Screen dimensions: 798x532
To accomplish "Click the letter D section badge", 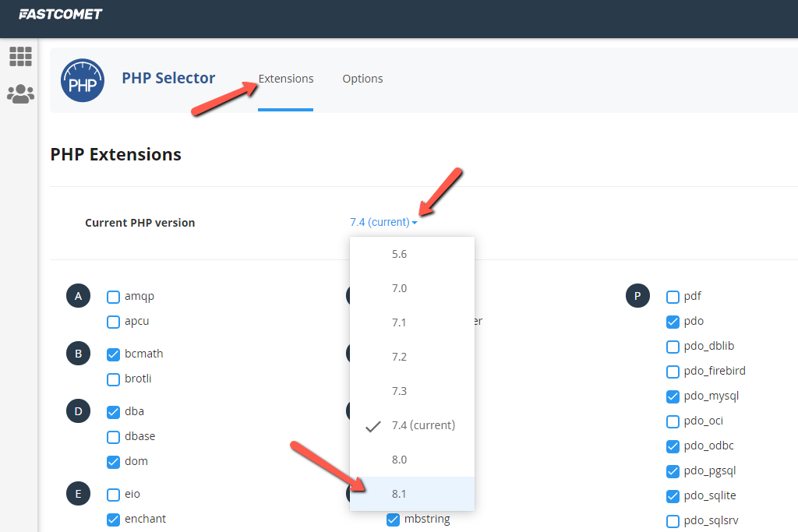I will click(78, 411).
